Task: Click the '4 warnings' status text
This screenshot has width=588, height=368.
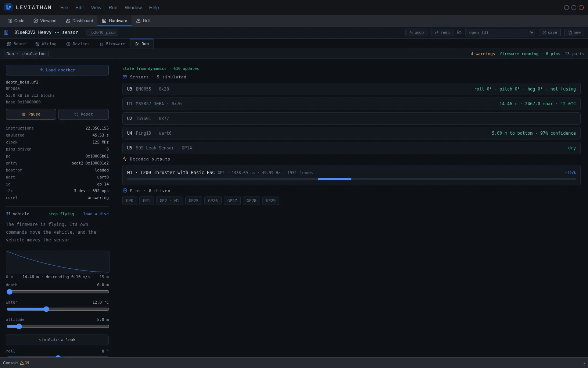Action: tap(483, 54)
